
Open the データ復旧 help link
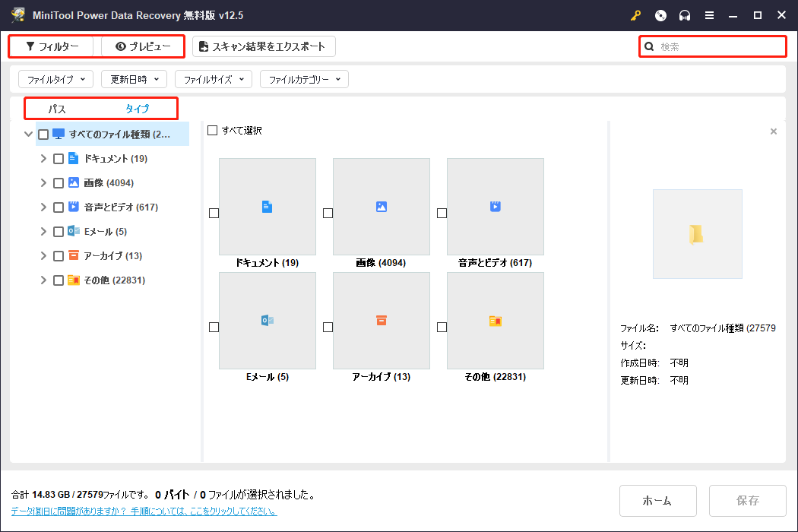click(x=144, y=511)
